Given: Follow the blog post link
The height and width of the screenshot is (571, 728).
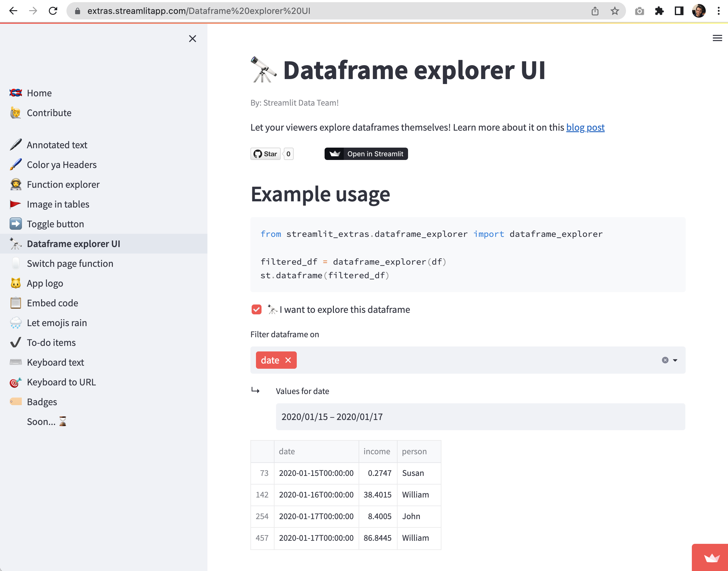Looking at the screenshot, I should pos(585,127).
